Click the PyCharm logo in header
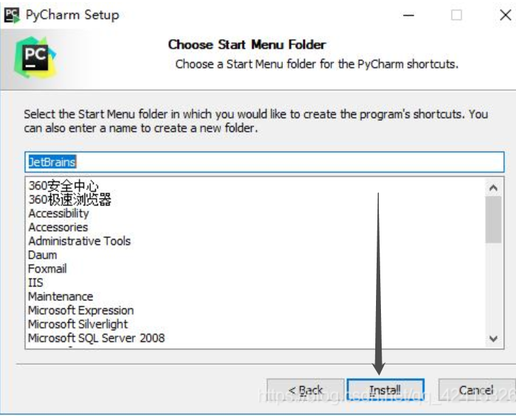This screenshot has width=516, height=420. click(x=36, y=58)
